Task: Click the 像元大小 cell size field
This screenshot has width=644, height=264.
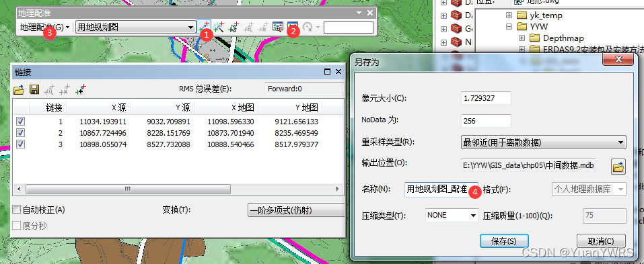Action: point(487,98)
